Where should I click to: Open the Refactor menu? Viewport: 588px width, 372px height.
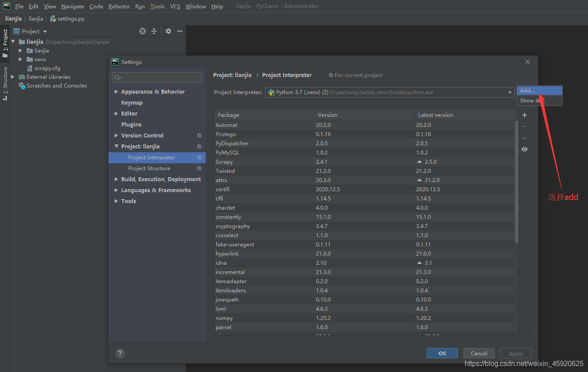[119, 6]
